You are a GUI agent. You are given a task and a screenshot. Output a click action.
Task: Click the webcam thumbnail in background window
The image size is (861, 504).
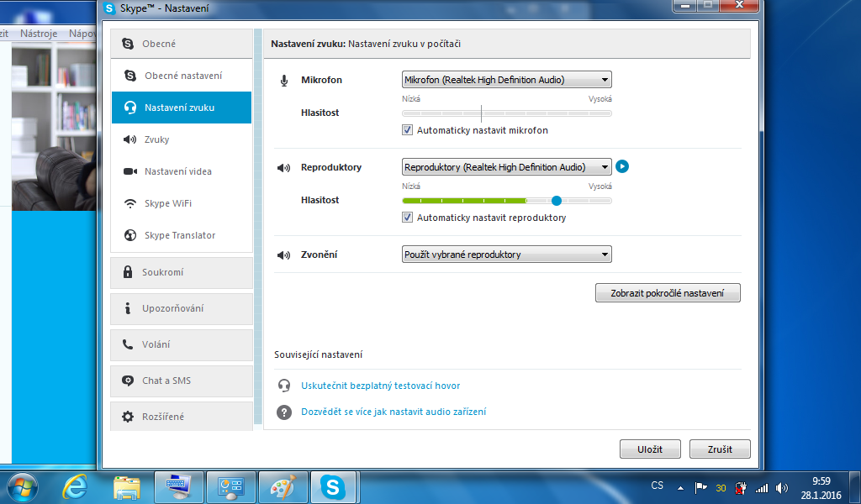point(54,127)
